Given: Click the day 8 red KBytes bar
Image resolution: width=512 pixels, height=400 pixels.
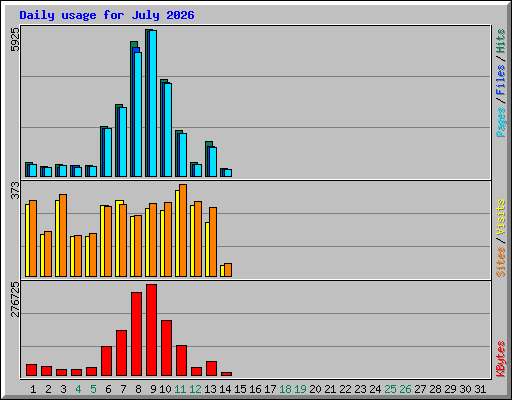Looking at the screenshot, I should (x=136, y=334).
